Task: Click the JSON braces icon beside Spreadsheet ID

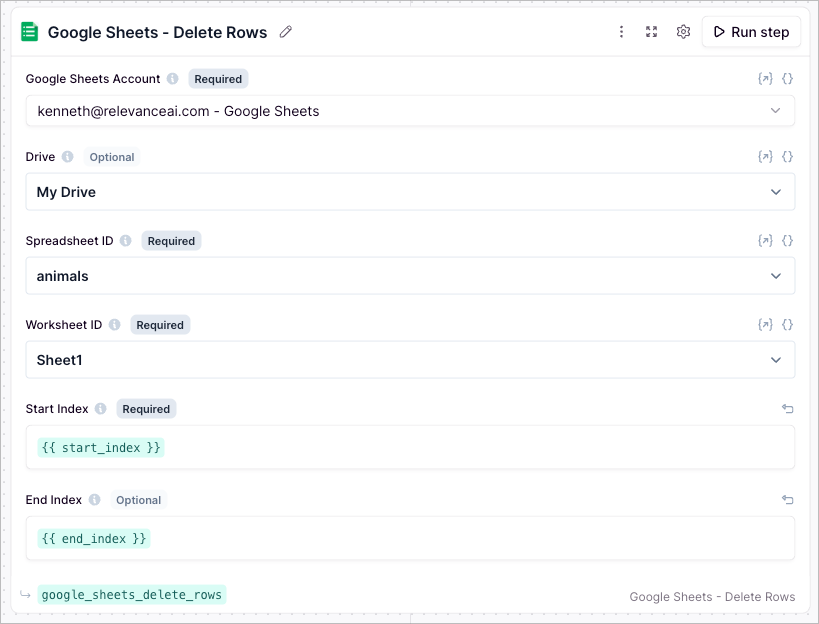Action: 787,240
